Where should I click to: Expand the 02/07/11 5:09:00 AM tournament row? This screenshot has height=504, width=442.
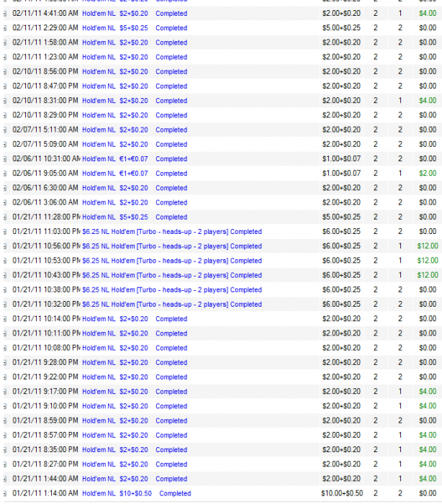(x=5, y=144)
